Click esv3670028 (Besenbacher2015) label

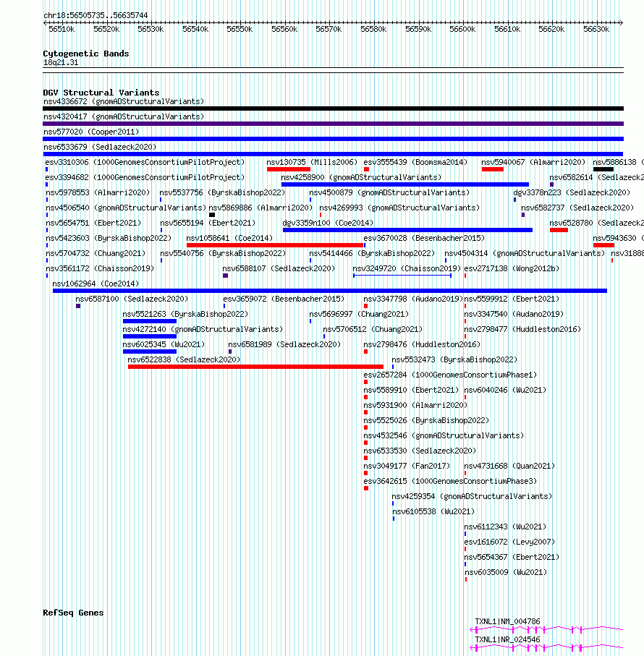[x=424, y=238]
